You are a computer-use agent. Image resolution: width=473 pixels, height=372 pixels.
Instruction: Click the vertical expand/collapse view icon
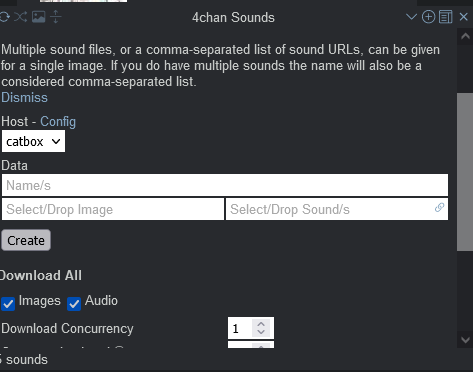coord(56,17)
